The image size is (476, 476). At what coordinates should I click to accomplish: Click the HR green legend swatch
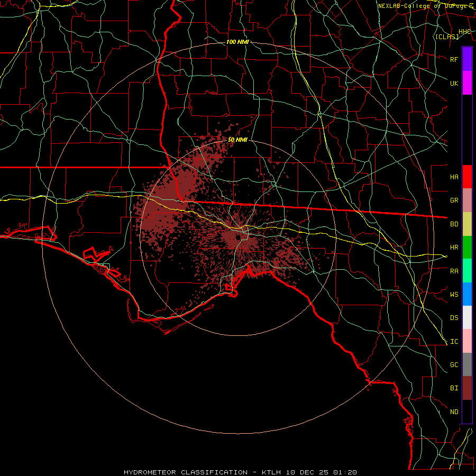tap(467, 248)
